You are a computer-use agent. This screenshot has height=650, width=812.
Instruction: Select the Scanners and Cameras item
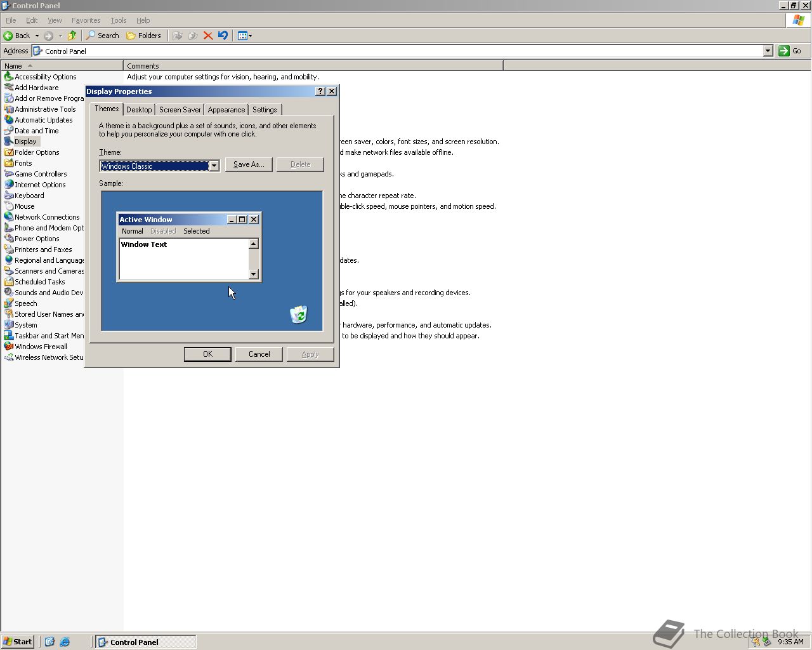(x=44, y=271)
